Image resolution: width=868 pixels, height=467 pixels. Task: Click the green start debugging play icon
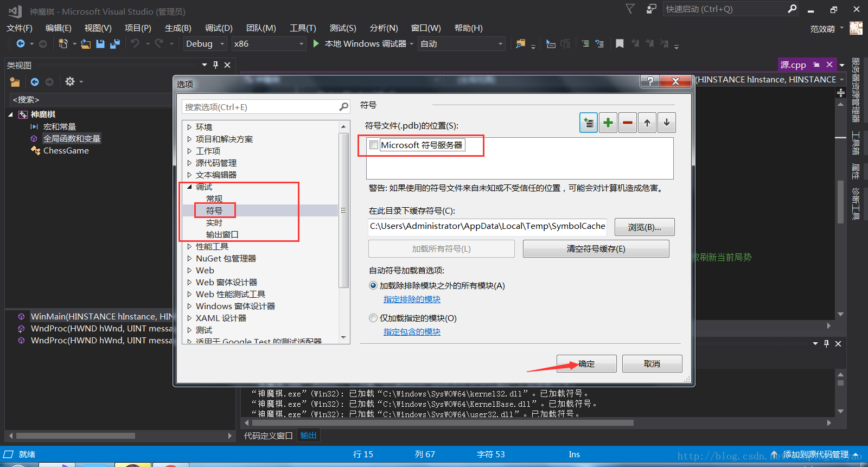pos(316,43)
